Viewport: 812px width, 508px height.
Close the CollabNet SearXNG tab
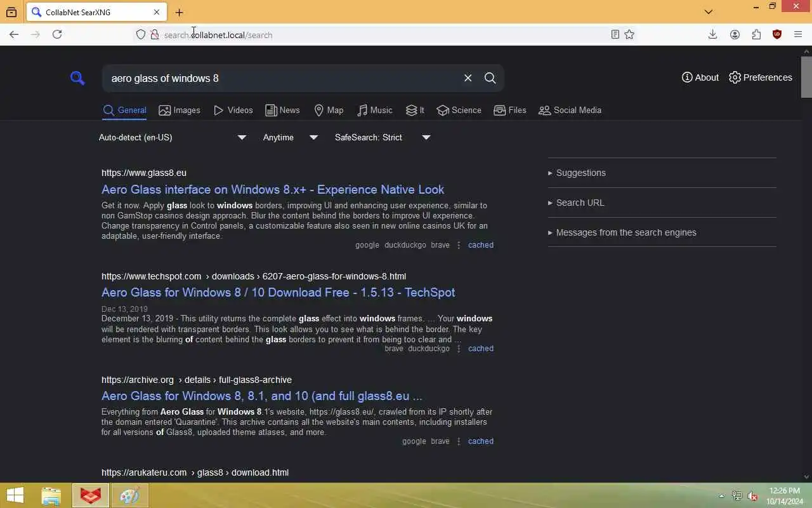pyautogui.click(x=157, y=12)
